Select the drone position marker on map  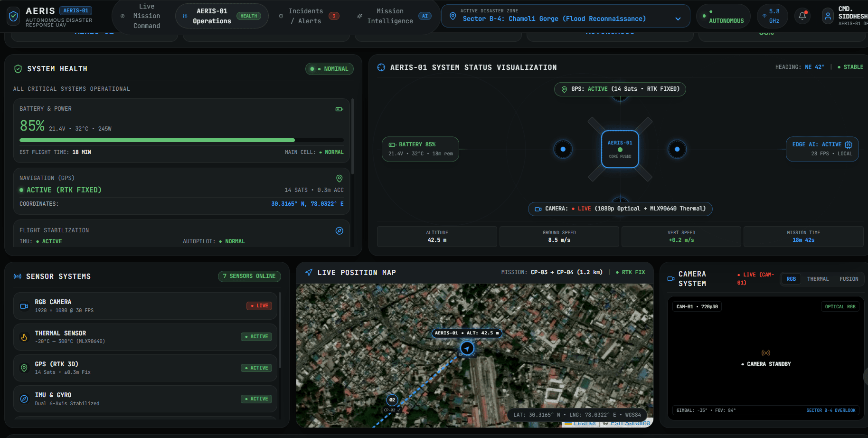pyautogui.click(x=467, y=349)
